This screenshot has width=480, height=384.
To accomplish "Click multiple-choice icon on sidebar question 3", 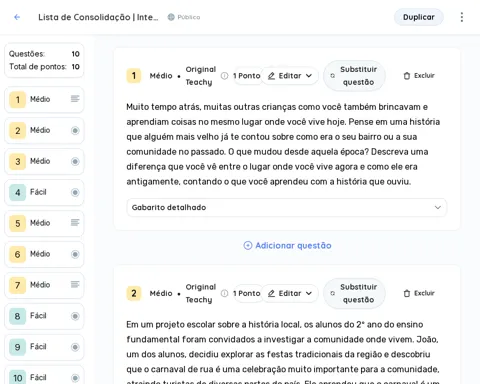I will (75, 161).
